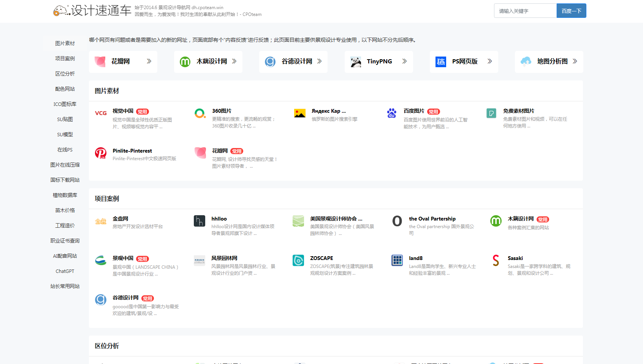Screen dimensions: 643x364
Task: Open the 360图片 ring icon
Action: pyautogui.click(x=200, y=113)
